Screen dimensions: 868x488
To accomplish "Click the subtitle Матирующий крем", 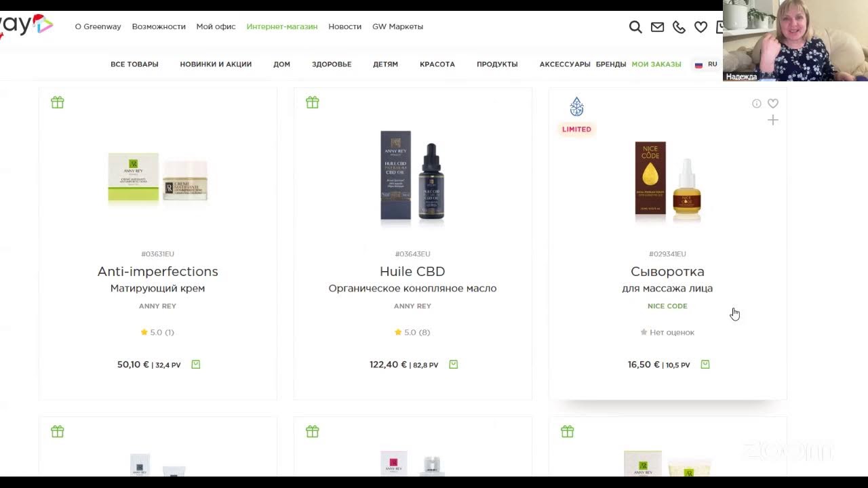I will (157, 289).
